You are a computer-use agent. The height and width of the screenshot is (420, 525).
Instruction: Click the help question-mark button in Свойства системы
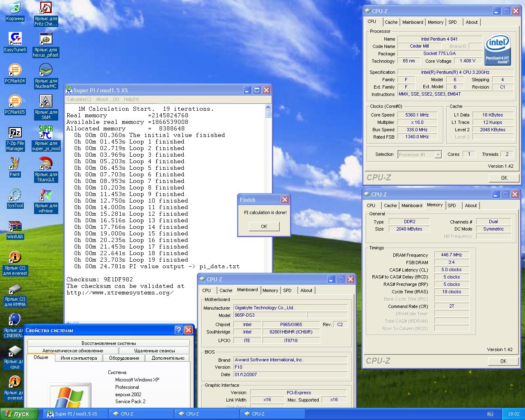coord(179,330)
